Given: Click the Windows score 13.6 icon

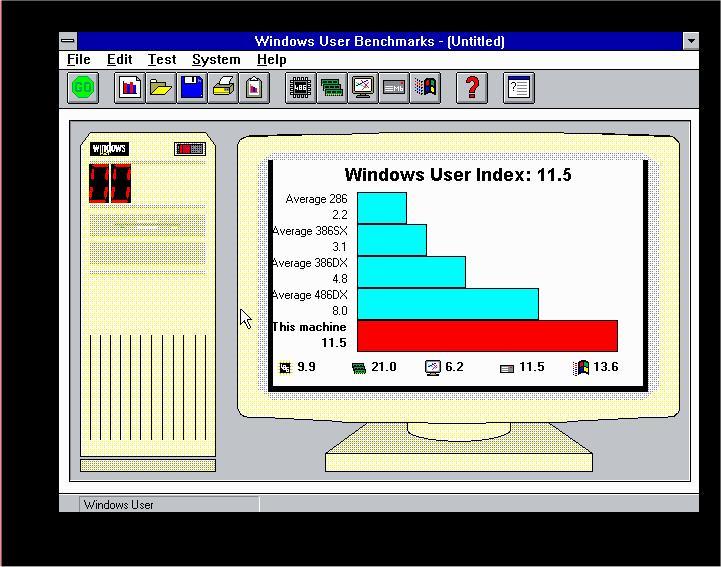Looking at the screenshot, I should tap(581, 367).
